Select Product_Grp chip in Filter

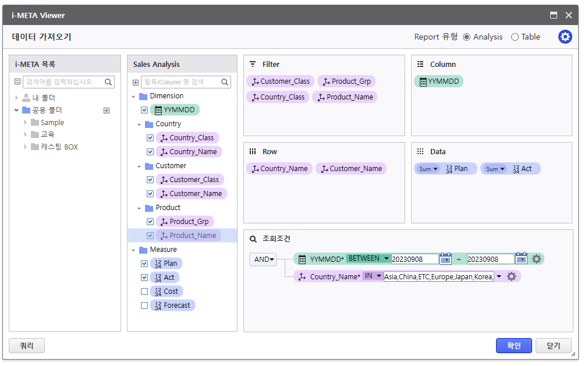pos(346,81)
